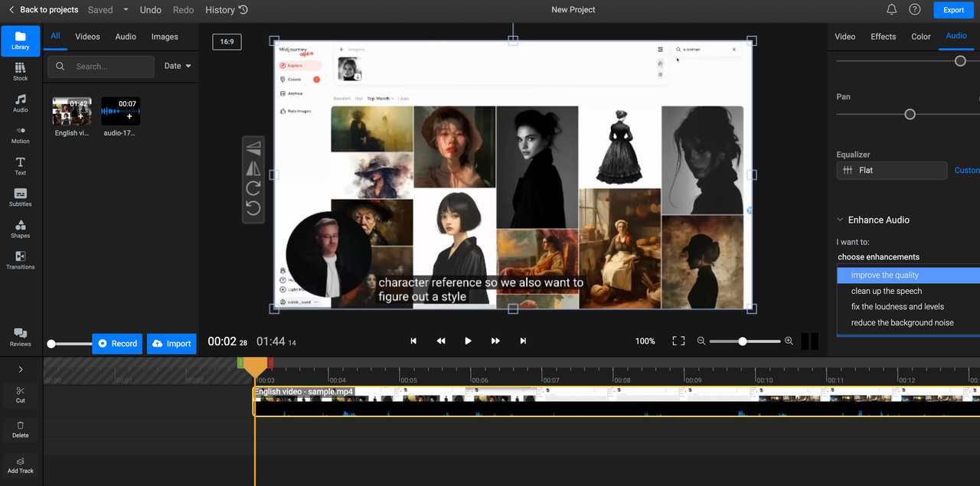Rewind the playback
Screen dimensions: 980x486
[441, 341]
